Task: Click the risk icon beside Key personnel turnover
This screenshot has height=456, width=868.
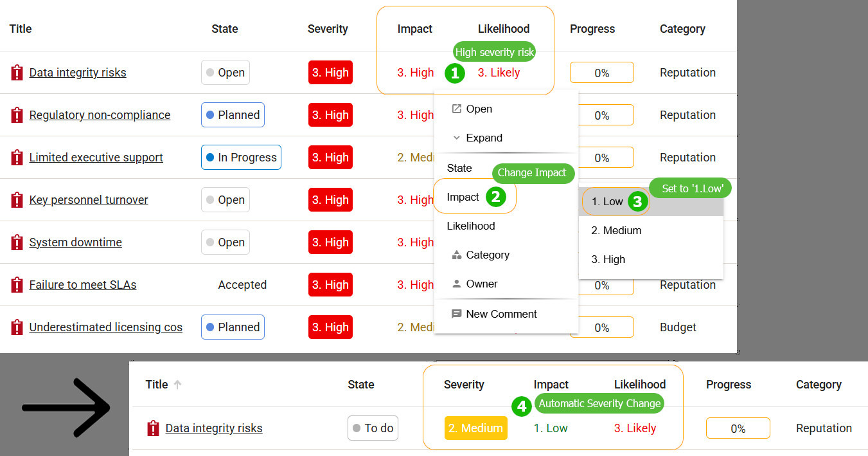Action: (17, 200)
